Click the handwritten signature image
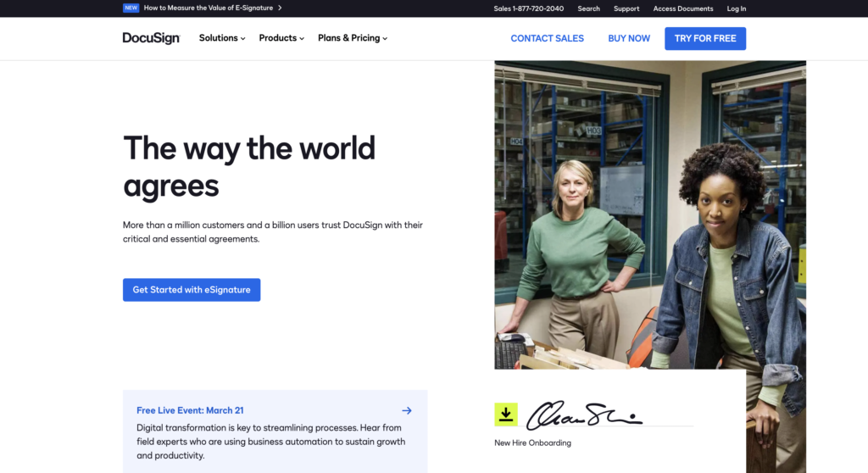Image resolution: width=868 pixels, height=473 pixels. coord(584,415)
